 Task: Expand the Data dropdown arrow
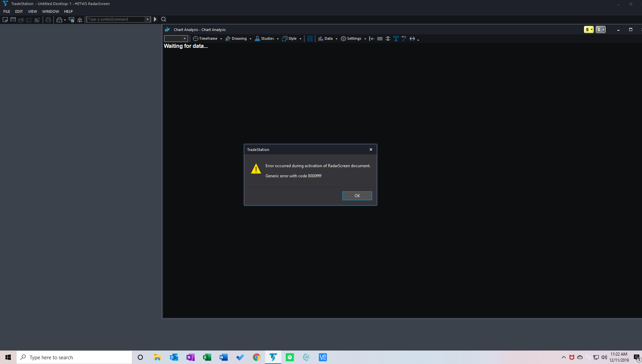336,39
